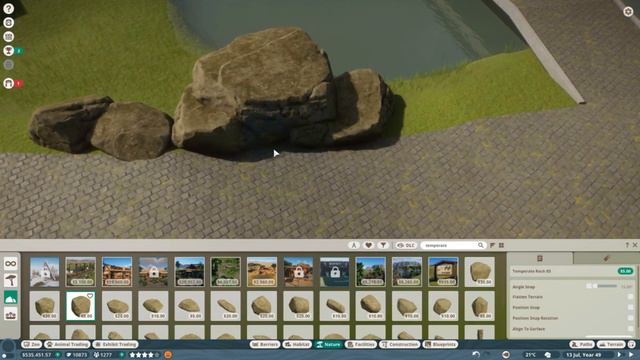Image resolution: width=640 pixels, height=360 pixels.
Task: Click the play speed arrow
Action: pyautogui.click(x=619, y=355)
